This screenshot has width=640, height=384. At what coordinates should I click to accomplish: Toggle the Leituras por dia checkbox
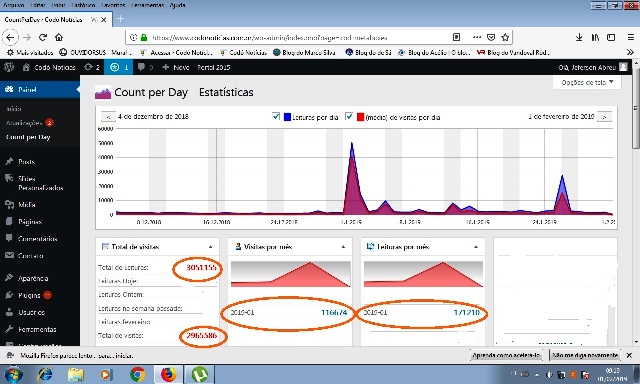(276, 117)
